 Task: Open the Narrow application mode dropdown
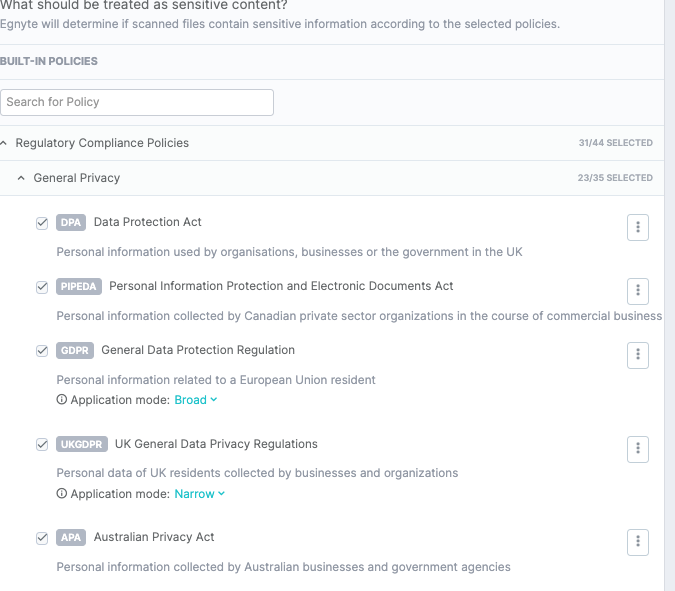[x=200, y=494]
